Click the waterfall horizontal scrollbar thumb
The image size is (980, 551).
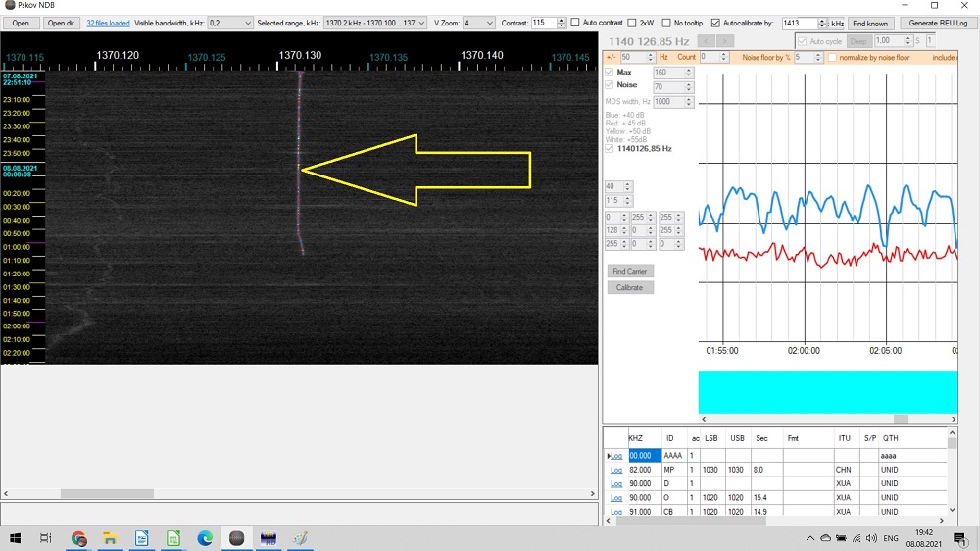click(x=107, y=494)
